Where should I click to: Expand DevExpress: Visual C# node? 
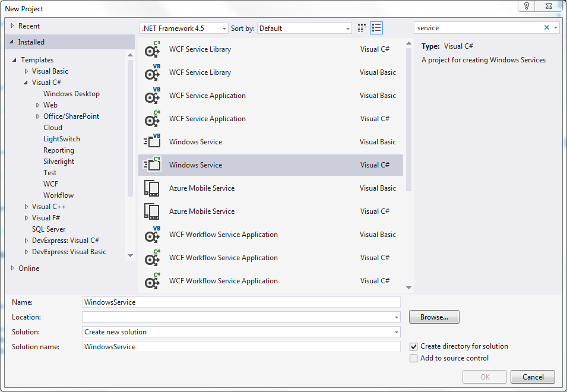[26, 241]
